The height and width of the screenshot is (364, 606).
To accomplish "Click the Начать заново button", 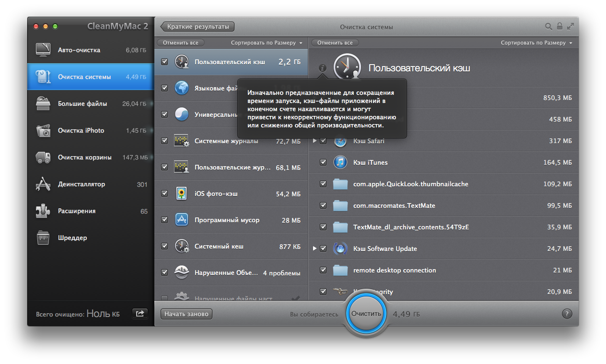I will (x=186, y=314).
